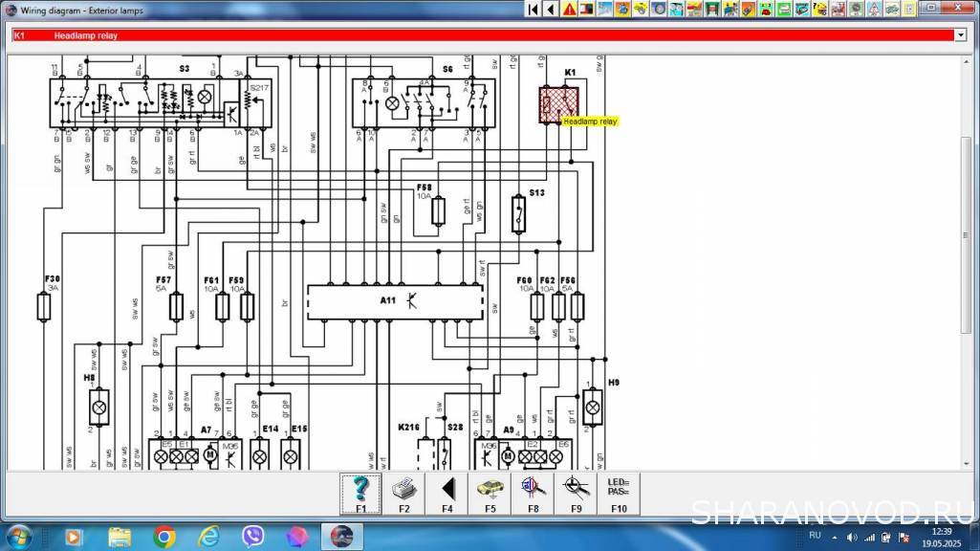Print the diagram with the F2 printer button
The width and height of the screenshot is (980, 551).
coord(403,494)
